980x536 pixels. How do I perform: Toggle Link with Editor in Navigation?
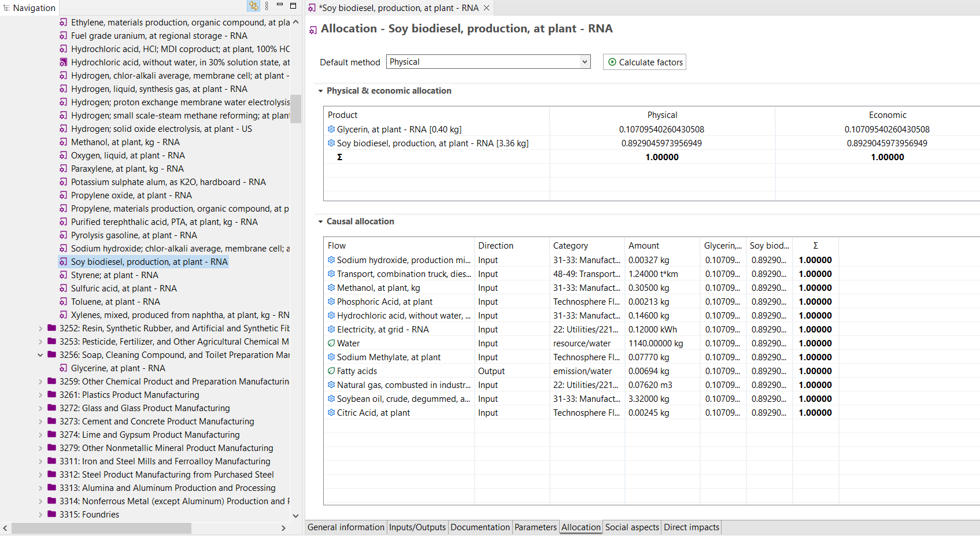tap(253, 6)
